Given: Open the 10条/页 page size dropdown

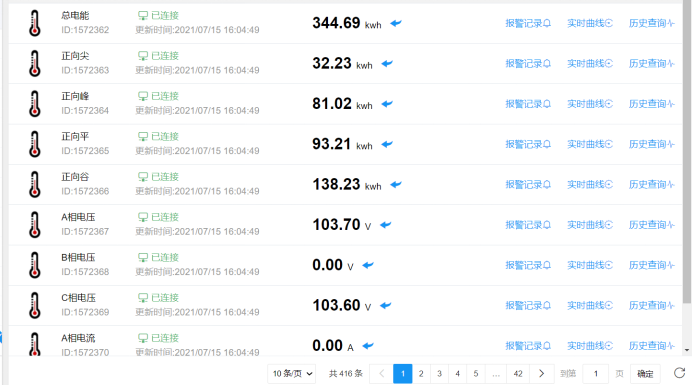Looking at the screenshot, I should (x=292, y=374).
